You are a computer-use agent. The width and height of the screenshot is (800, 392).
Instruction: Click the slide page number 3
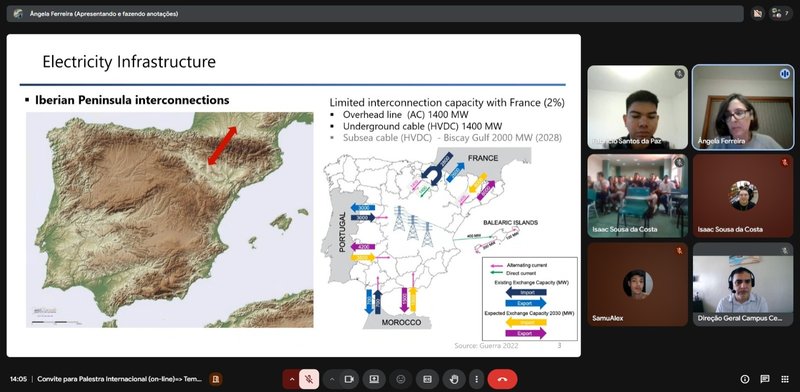(559, 346)
